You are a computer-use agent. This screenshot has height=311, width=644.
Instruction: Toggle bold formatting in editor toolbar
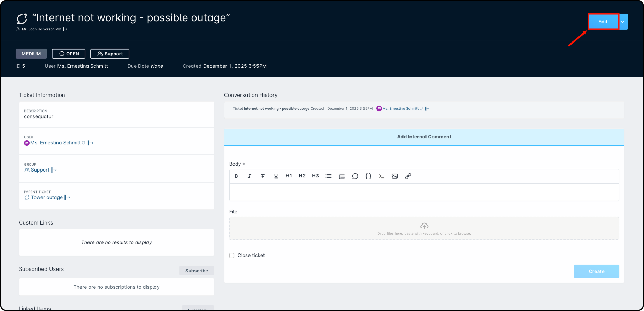pyautogui.click(x=236, y=176)
